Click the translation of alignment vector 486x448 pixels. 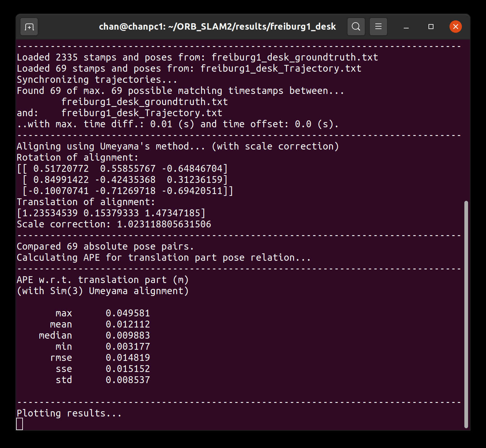tap(111, 213)
